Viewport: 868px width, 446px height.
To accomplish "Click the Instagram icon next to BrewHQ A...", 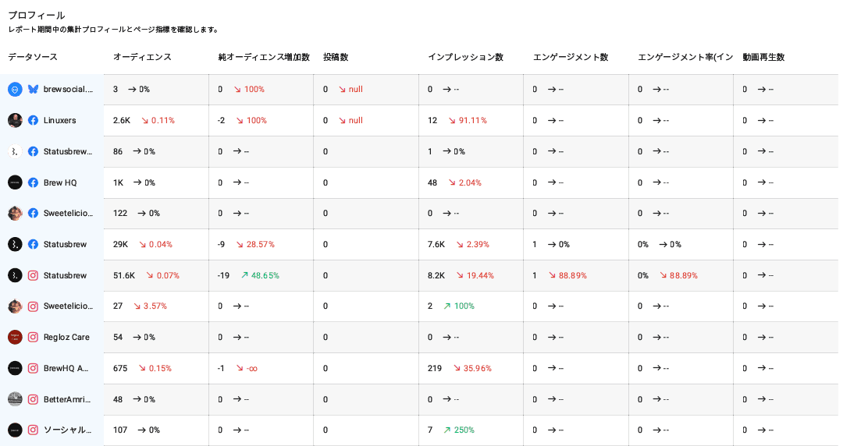I will pyautogui.click(x=33, y=368).
